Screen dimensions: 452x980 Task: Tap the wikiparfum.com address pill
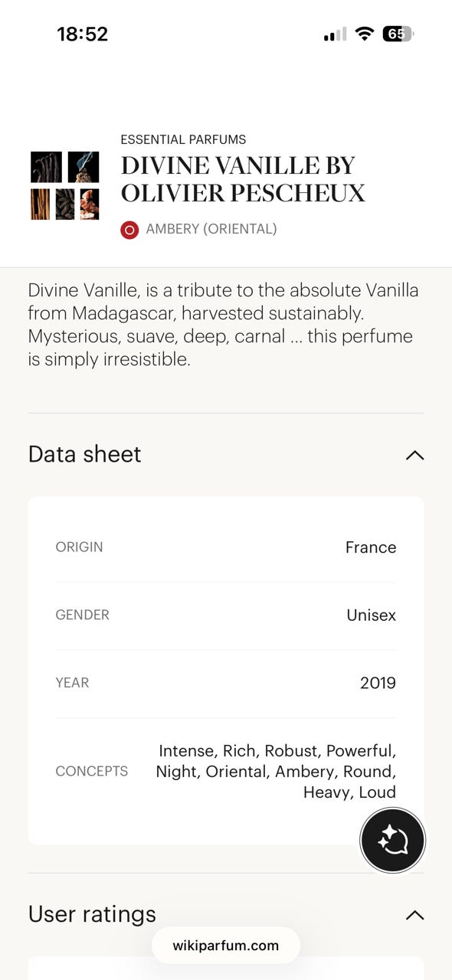(226, 946)
